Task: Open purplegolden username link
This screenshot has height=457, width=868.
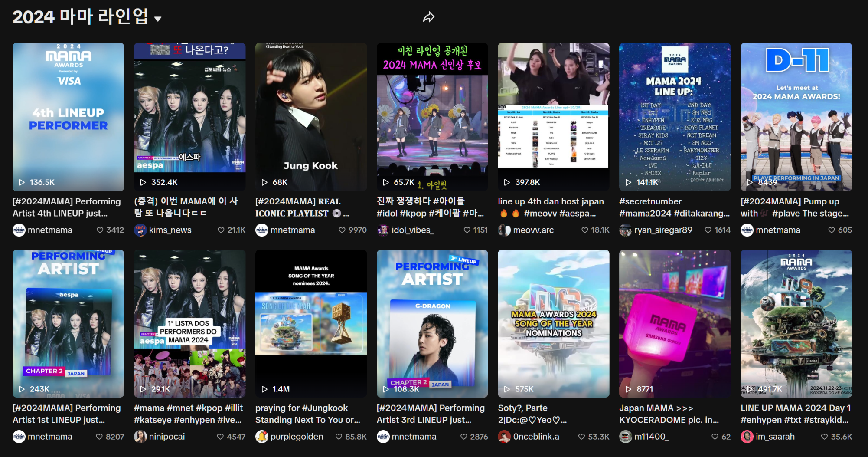Action: pos(297,437)
